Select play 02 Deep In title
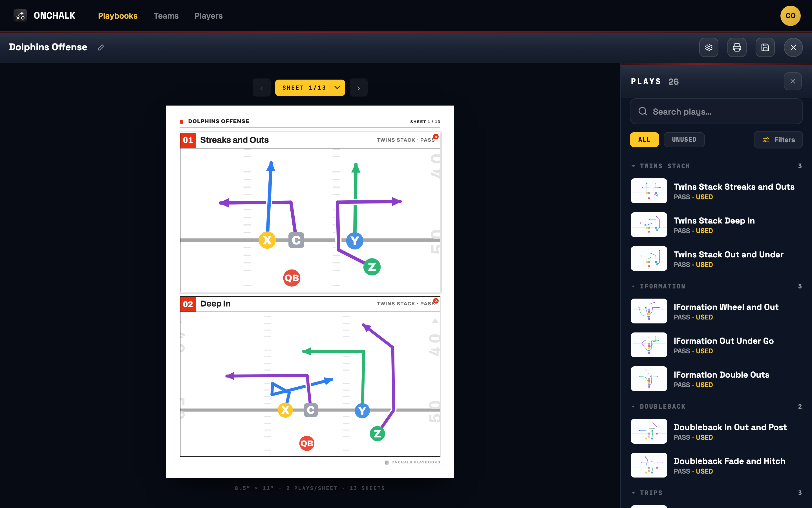 pyautogui.click(x=215, y=304)
